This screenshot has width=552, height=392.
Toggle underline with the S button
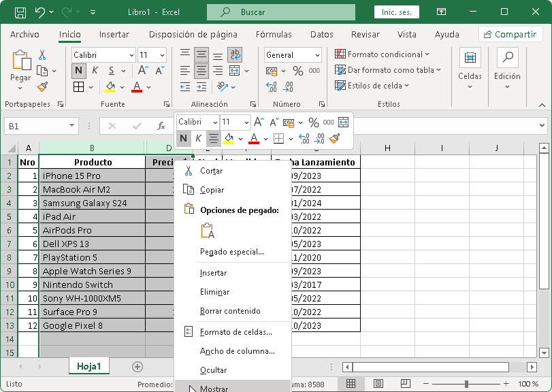(112, 70)
